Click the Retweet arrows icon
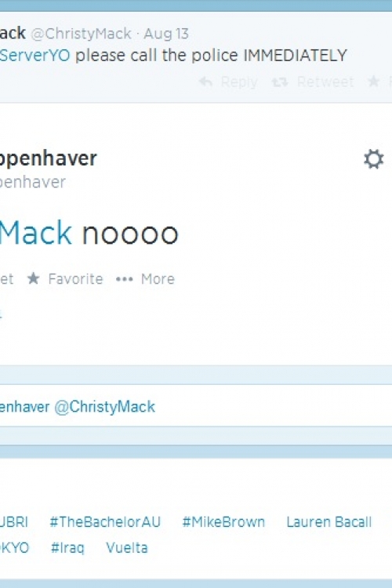The image size is (392, 588). click(x=280, y=82)
